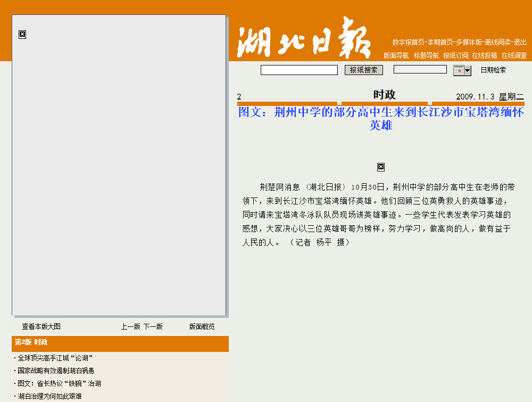532x402 pixels.
Task: Click 查看本版大图 to view large page
Action: click(41, 326)
